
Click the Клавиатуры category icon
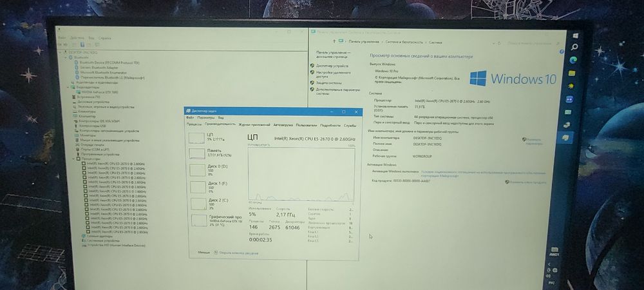(x=74, y=111)
